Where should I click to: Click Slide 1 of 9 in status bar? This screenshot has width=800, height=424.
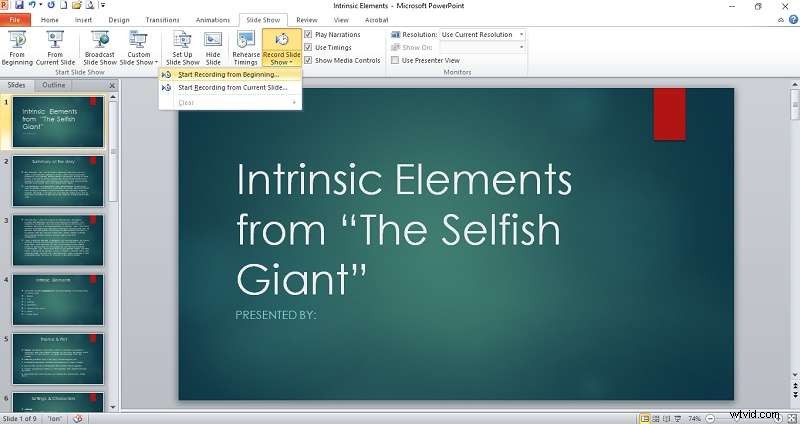click(x=19, y=419)
